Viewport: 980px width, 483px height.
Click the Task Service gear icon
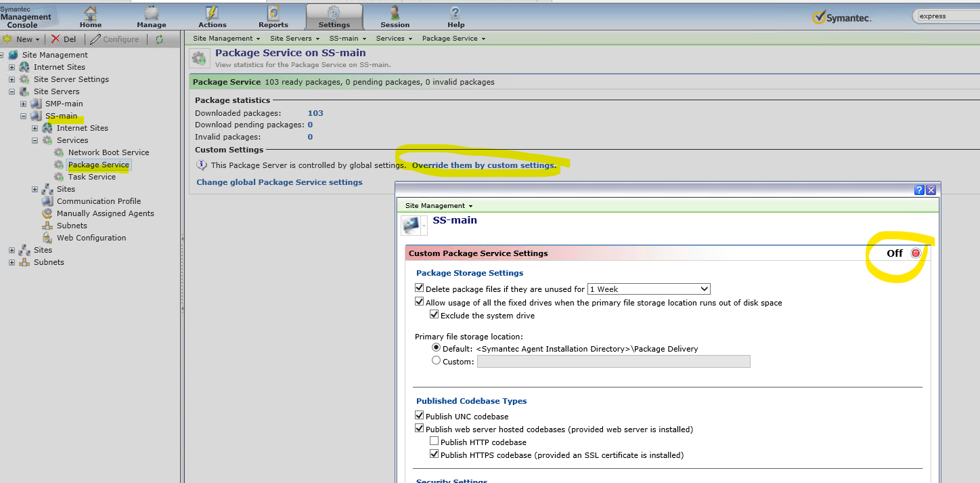(x=59, y=177)
